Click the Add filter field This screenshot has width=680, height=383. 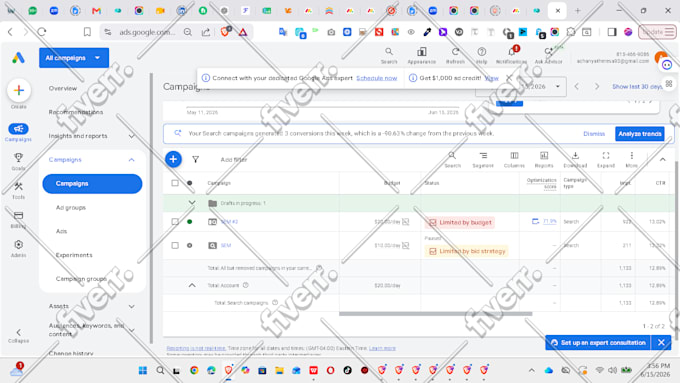[234, 160]
